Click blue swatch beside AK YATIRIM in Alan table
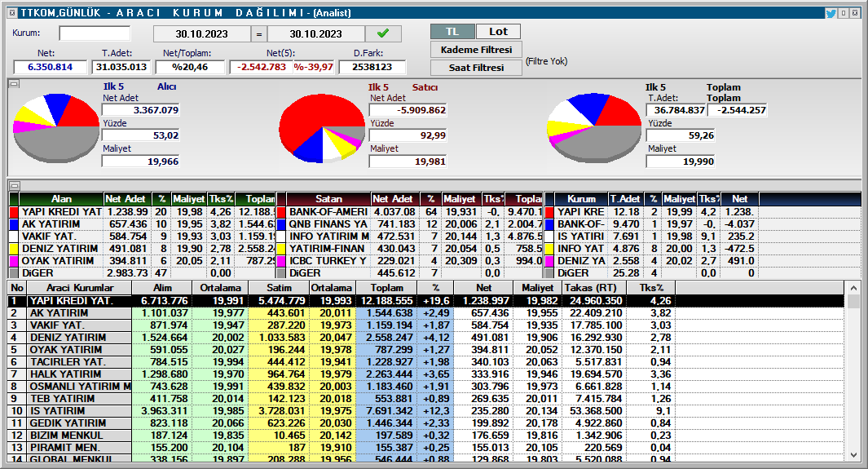868x469 pixels. coord(15,224)
